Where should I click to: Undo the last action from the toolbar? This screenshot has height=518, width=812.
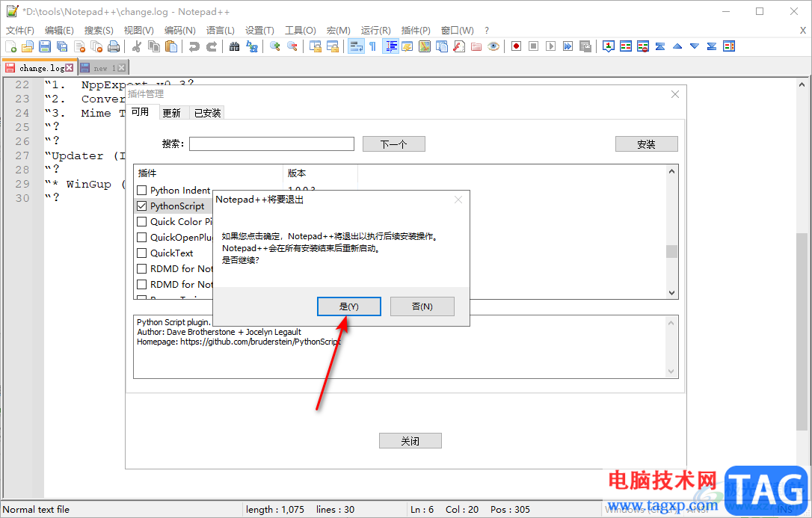click(x=194, y=46)
